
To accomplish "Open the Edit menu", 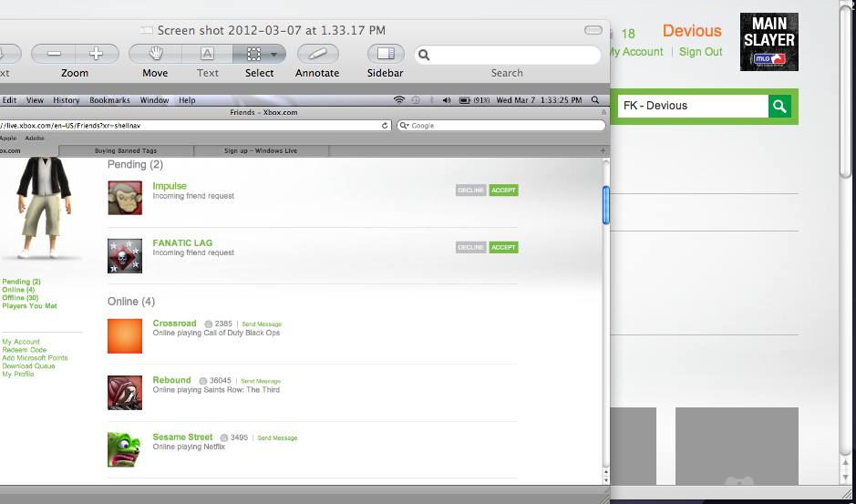I will pyautogui.click(x=9, y=100).
